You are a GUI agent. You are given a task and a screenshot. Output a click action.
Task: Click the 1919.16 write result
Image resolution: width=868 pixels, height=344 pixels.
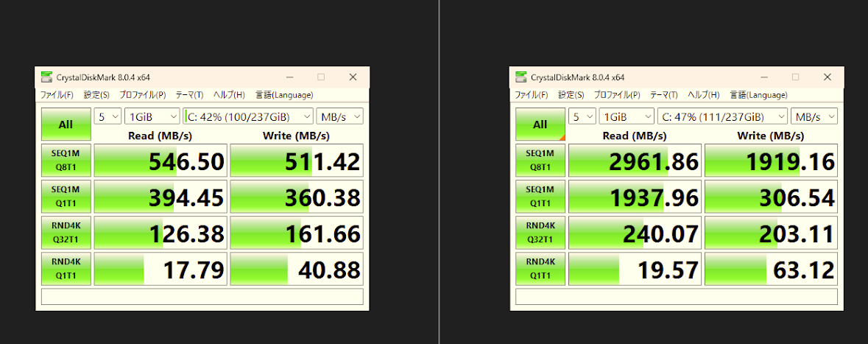pos(771,161)
